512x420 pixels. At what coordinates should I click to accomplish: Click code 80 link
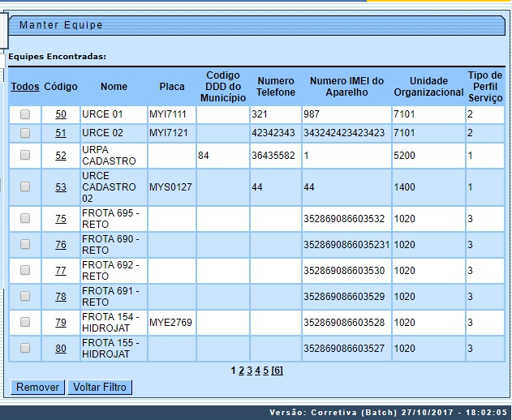point(61,349)
